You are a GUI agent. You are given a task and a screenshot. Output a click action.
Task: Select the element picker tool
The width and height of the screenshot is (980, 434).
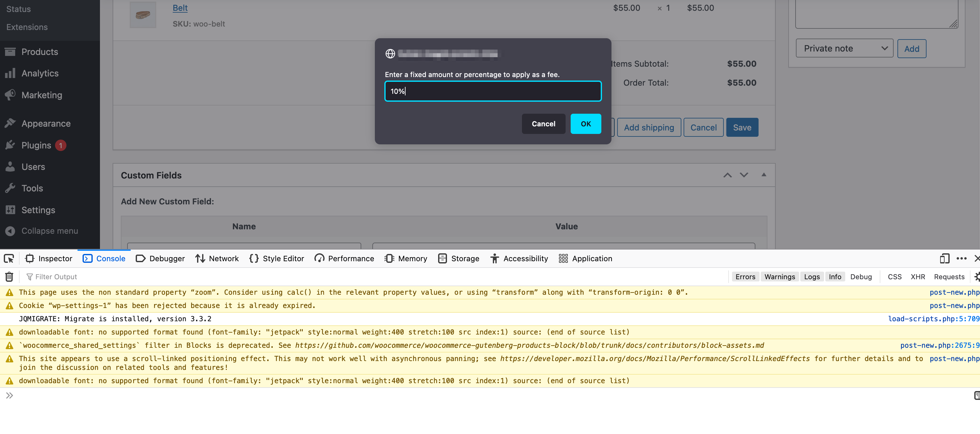(x=8, y=258)
